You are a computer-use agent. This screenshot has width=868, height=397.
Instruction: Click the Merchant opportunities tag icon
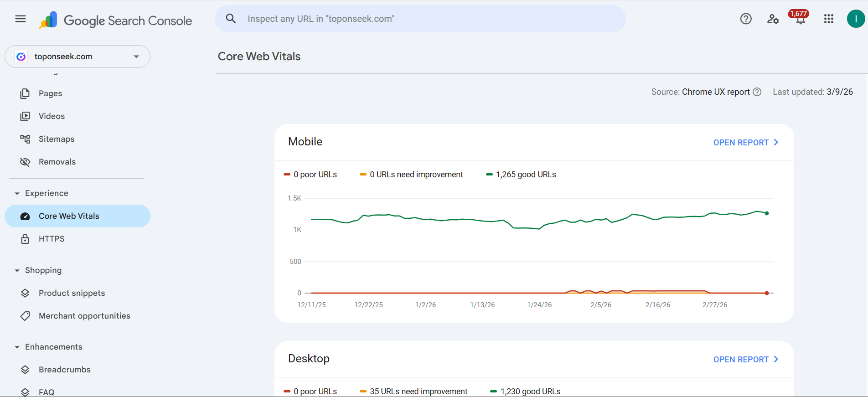(25, 316)
